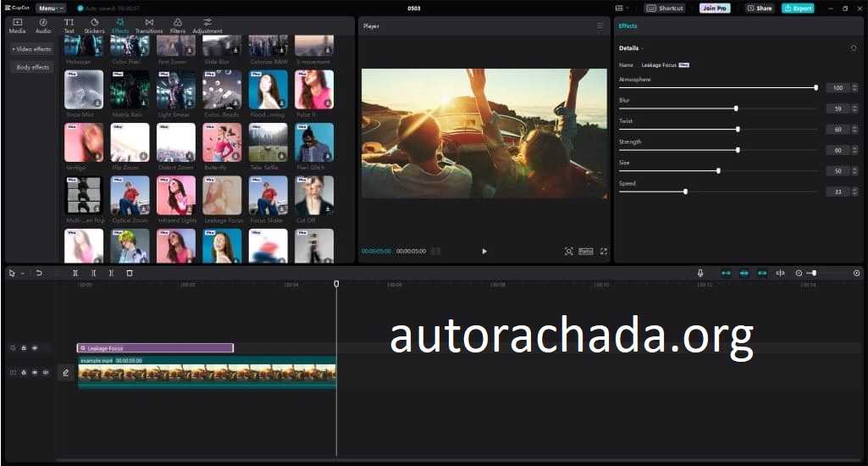Select the Take Selfie effect thumbnail
The height and width of the screenshot is (466, 868).
pos(268,142)
